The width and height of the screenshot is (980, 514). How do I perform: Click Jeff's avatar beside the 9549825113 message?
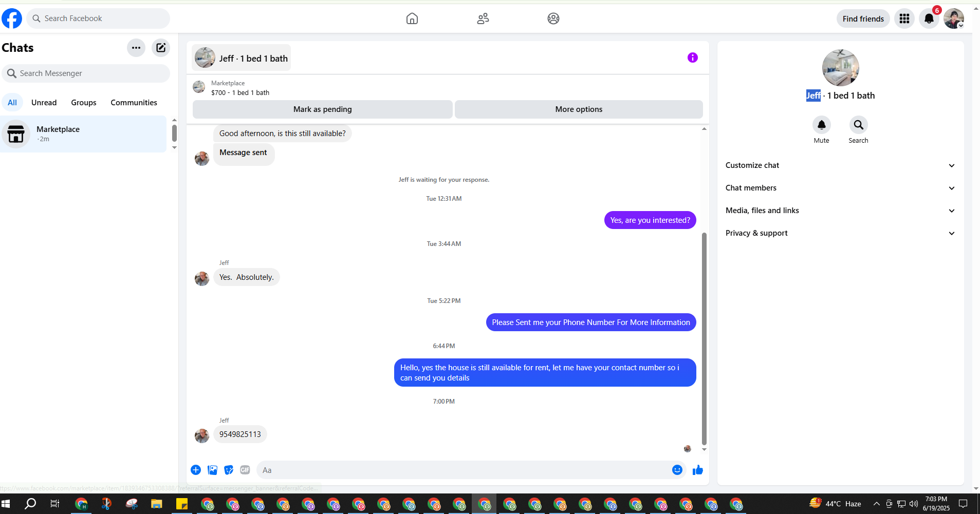pyautogui.click(x=202, y=435)
